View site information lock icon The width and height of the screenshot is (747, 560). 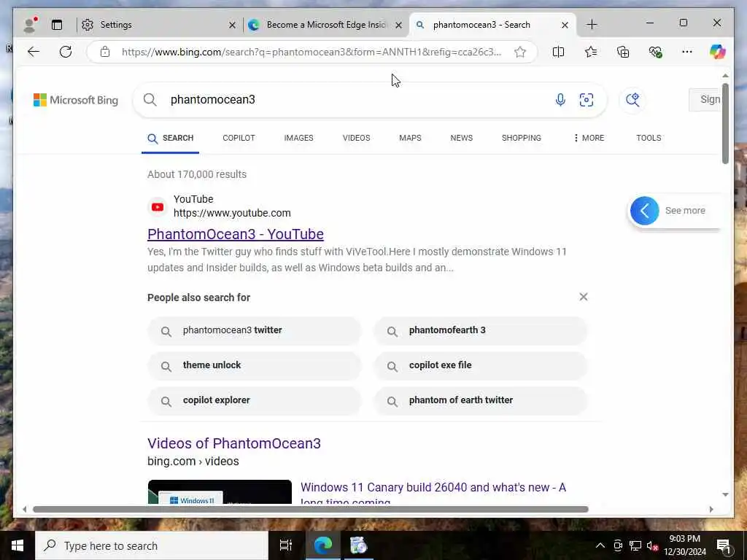(x=105, y=52)
